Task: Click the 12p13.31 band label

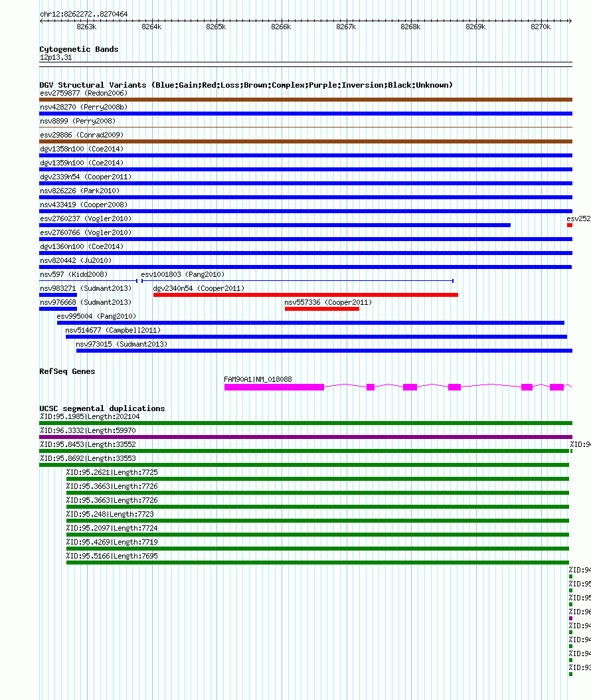Action: pos(56,57)
